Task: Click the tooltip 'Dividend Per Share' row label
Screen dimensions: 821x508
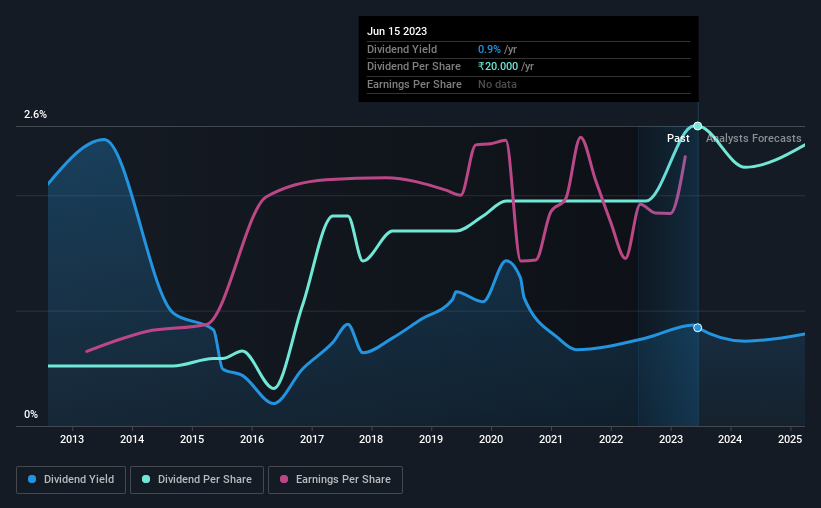Action: (x=414, y=67)
